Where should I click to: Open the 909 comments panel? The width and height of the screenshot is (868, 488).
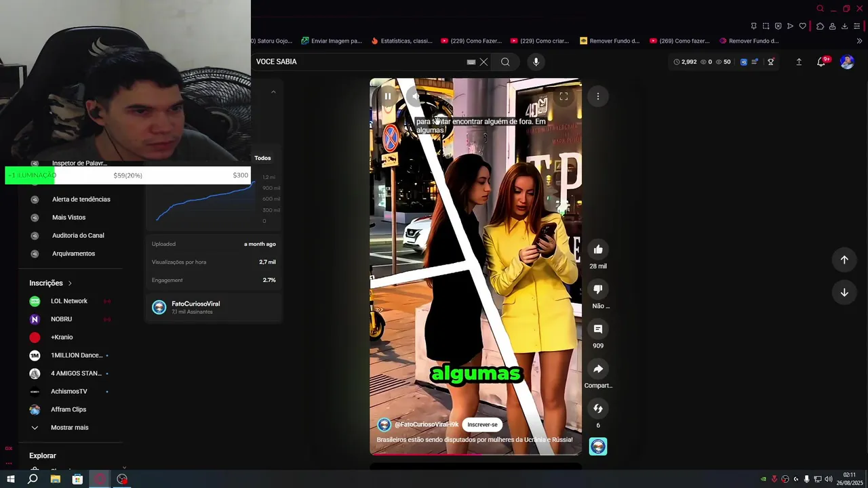pos(598,329)
